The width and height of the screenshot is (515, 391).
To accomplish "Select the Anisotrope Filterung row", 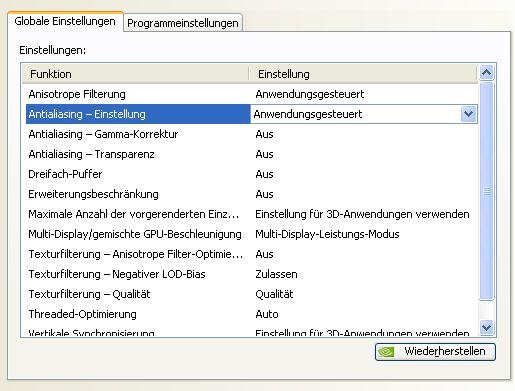I will [x=252, y=94].
